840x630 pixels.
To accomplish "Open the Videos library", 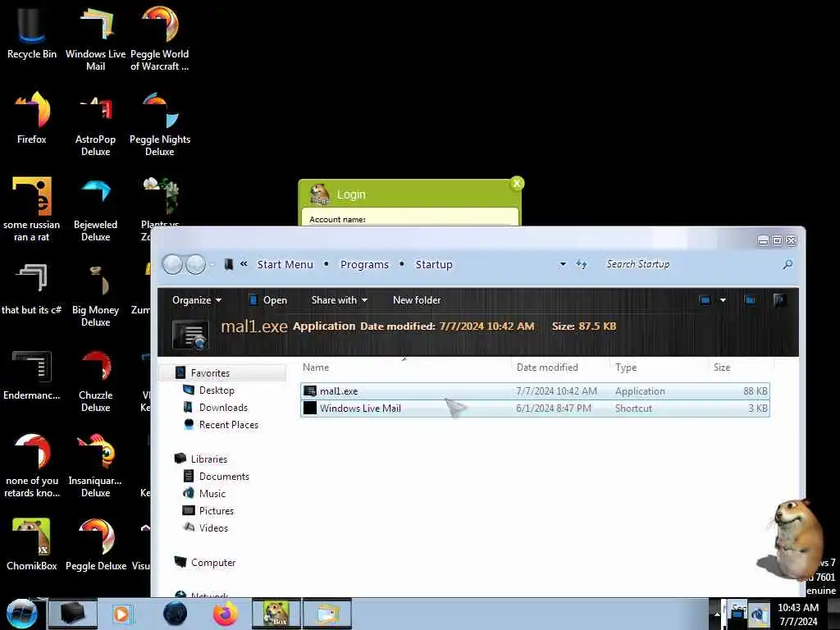I will click(x=206, y=527).
